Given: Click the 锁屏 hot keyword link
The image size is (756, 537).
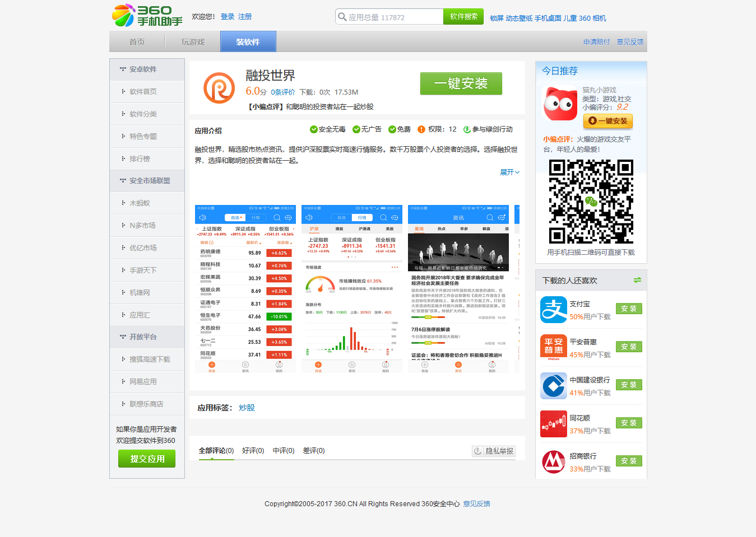Looking at the screenshot, I should coord(497,18).
